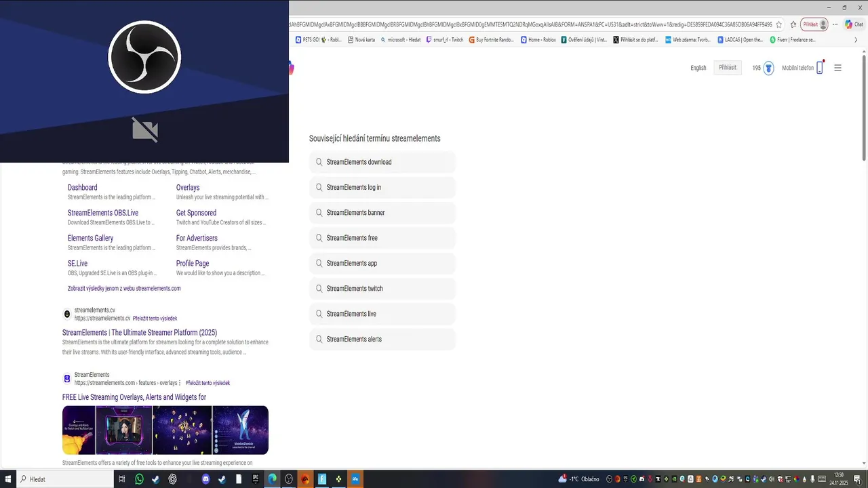Search related term StreamElements banner
The height and width of the screenshot is (488, 868).
tap(382, 213)
